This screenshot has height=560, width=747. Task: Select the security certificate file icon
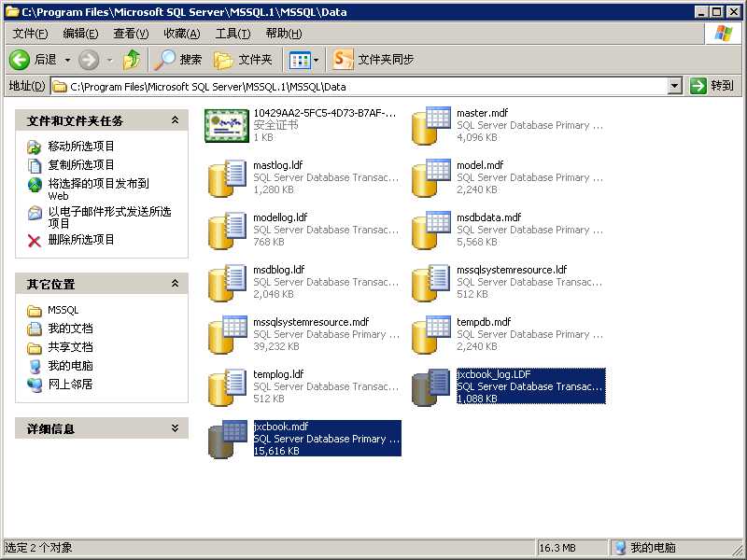(x=227, y=126)
